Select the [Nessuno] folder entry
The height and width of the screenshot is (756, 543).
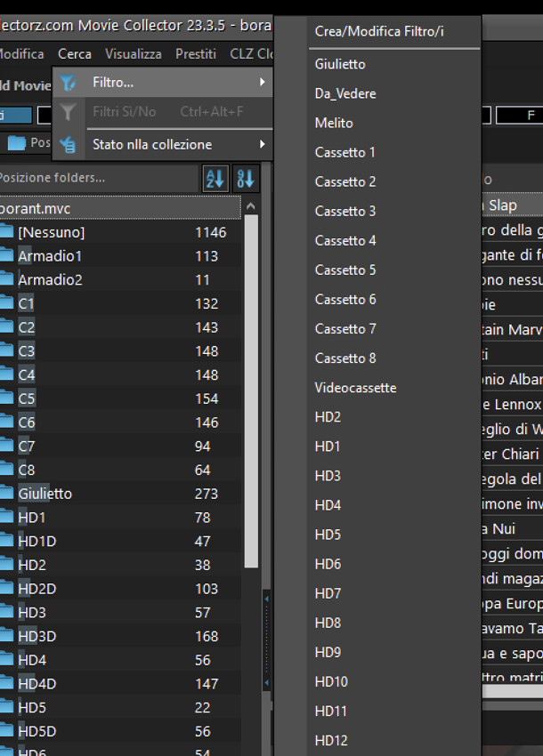[52, 232]
